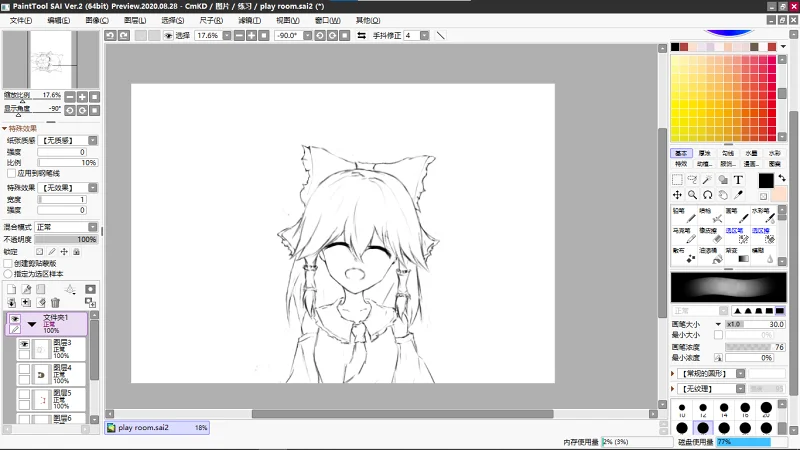800x450 pixels.
Task: Adjust the 画笔浓度 density slider
Action: [x=755, y=347]
